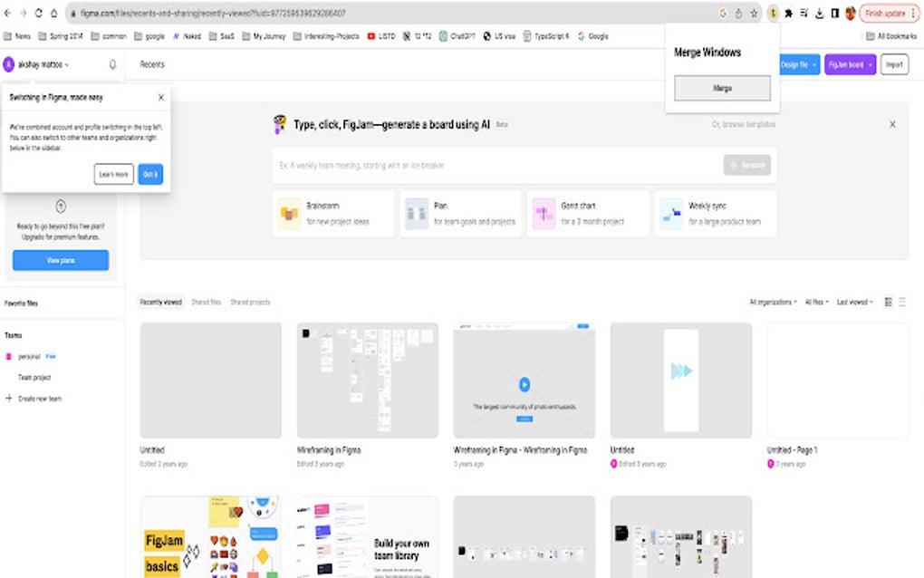Image resolution: width=924 pixels, height=578 pixels.
Task: Bookmark this page with the star icon
Action: (x=754, y=13)
